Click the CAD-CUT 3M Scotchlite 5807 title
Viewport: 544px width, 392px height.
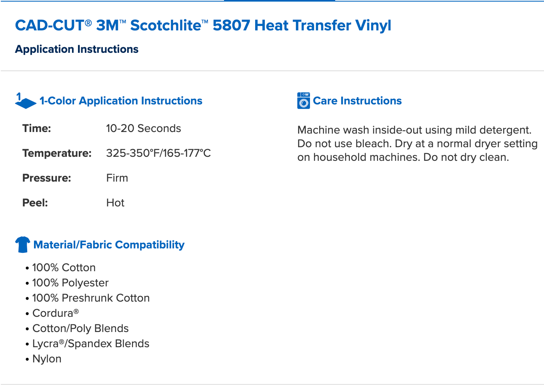click(203, 25)
